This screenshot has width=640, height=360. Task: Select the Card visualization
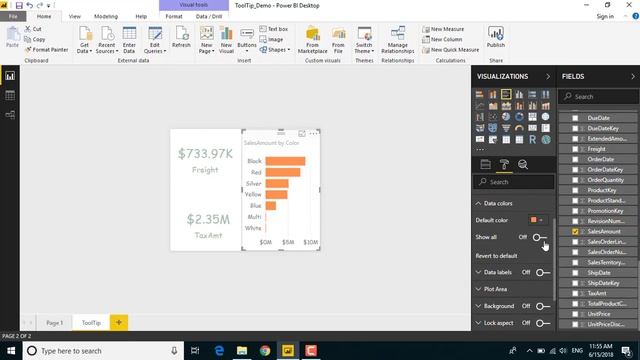click(x=532, y=128)
